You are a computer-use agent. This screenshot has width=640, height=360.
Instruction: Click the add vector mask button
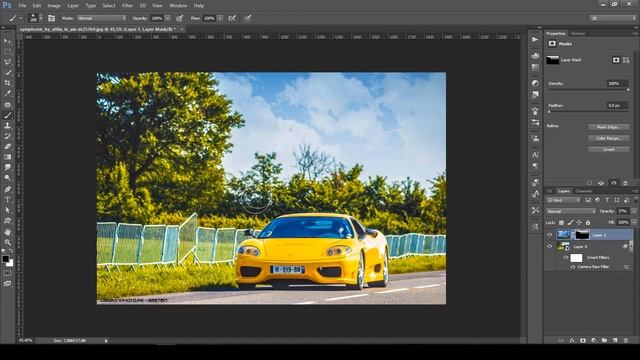(626, 60)
